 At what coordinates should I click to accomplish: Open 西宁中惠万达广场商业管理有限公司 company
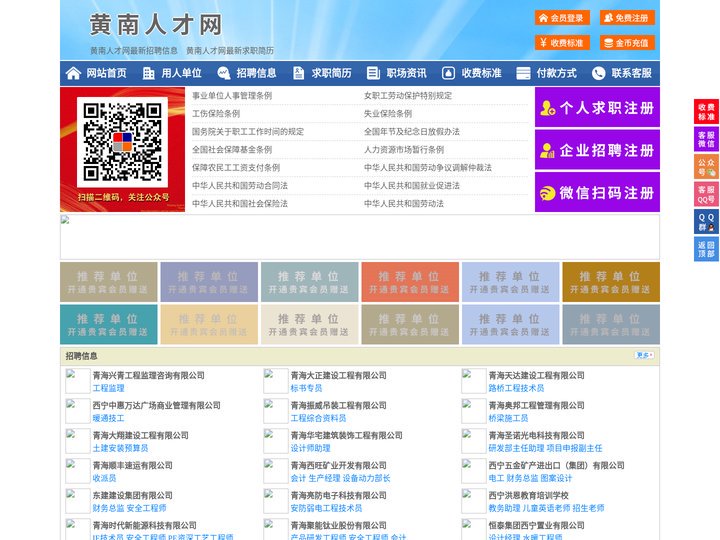click(x=157, y=405)
